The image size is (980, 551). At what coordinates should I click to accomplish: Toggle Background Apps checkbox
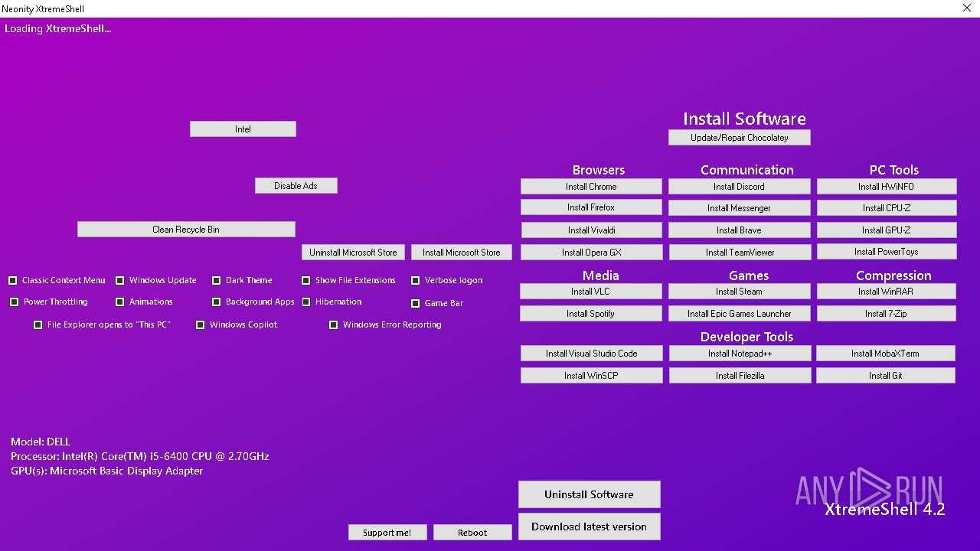pos(217,302)
